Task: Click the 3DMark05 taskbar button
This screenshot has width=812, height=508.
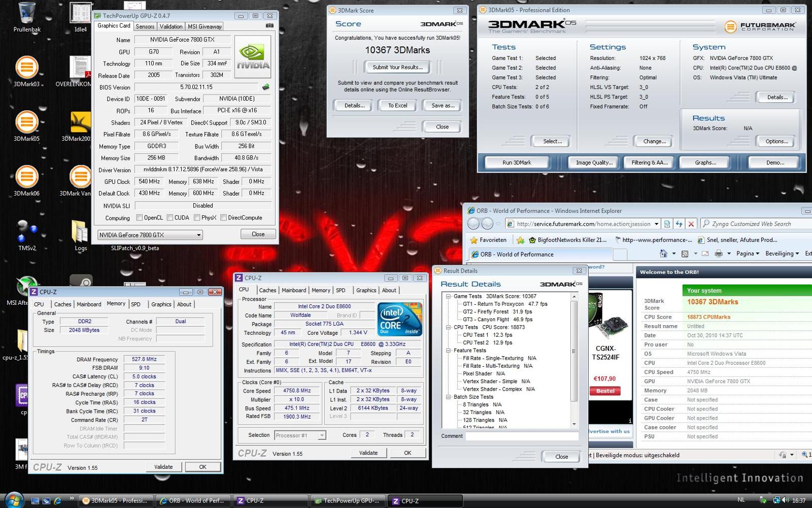Action: click(115, 500)
